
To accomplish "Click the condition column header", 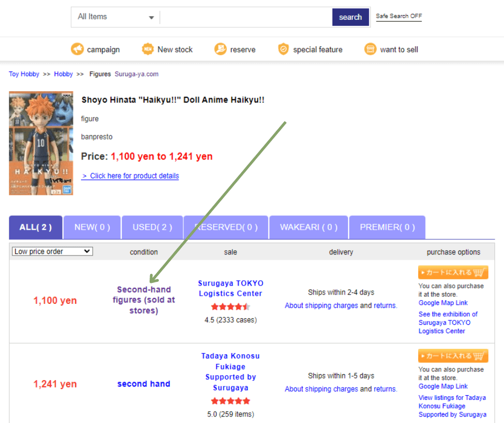I will (x=144, y=252).
